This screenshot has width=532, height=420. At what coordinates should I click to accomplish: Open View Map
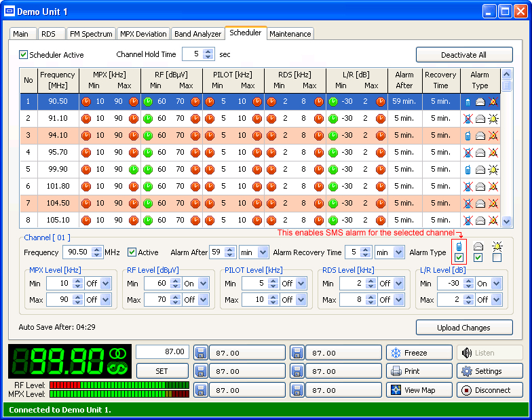(419, 390)
